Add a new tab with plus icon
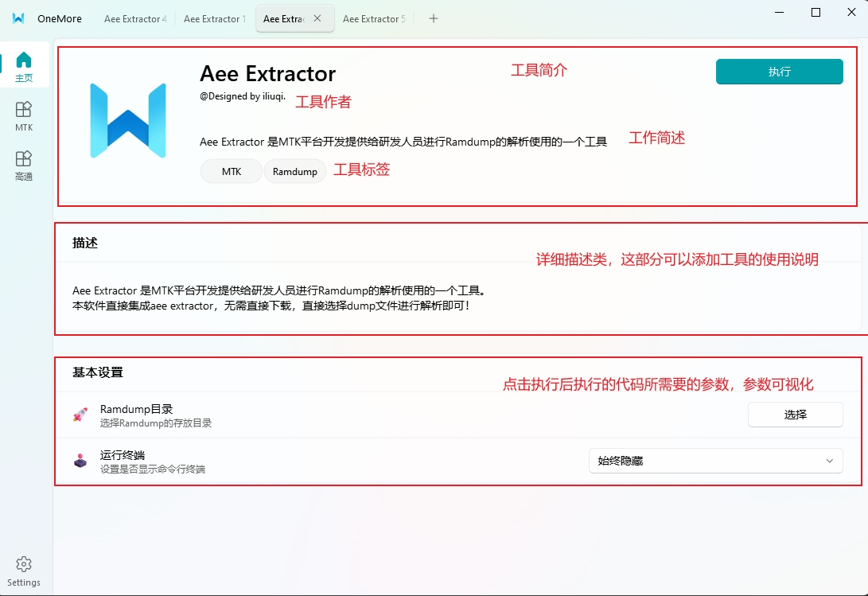Image resolution: width=868 pixels, height=596 pixels. pyautogui.click(x=434, y=18)
